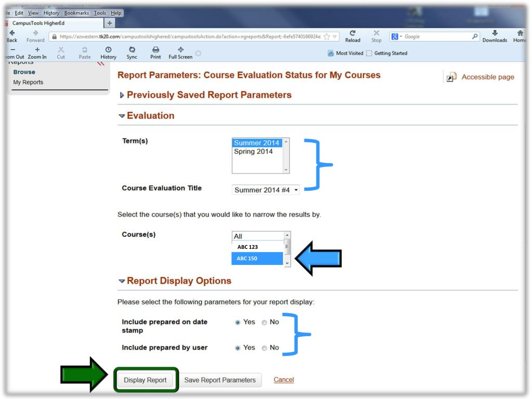This screenshot has height=399, width=532.
Task: Bookmark page with the star icon
Action: point(326,37)
